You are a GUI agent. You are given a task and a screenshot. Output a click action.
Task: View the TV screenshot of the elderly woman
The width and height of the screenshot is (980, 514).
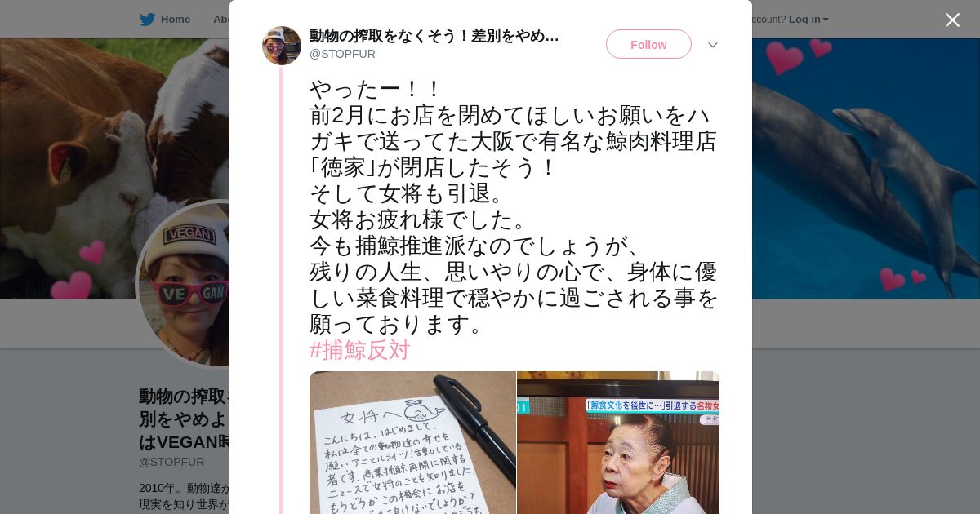618,442
